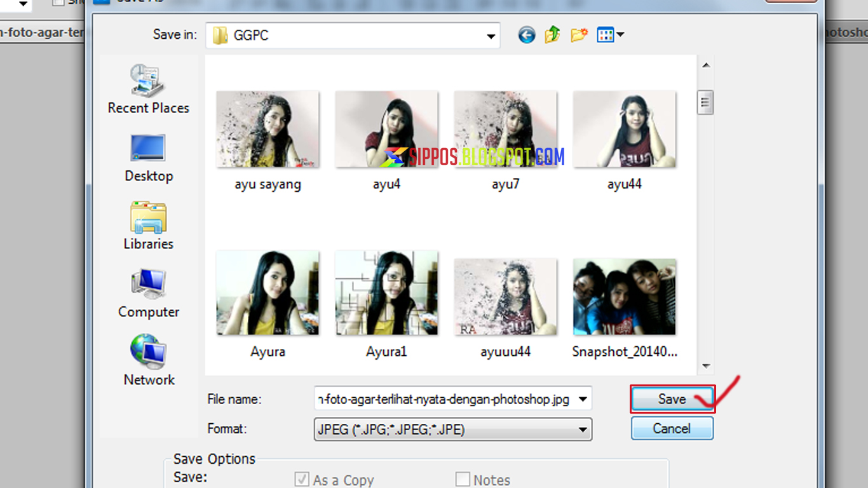Select the Ayura1 image thumbnail

click(x=386, y=293)
